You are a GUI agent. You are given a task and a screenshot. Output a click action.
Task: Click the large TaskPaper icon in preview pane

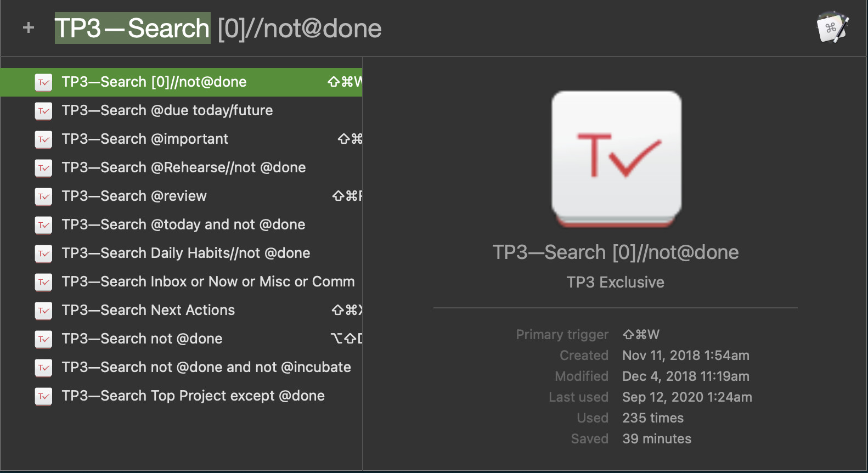[x=617, y=159]
